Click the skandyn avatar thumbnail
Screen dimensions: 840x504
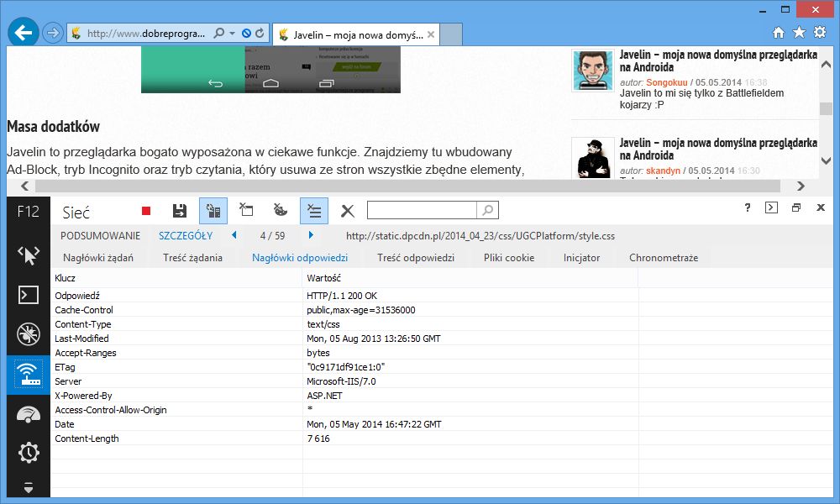pos(592,159)
